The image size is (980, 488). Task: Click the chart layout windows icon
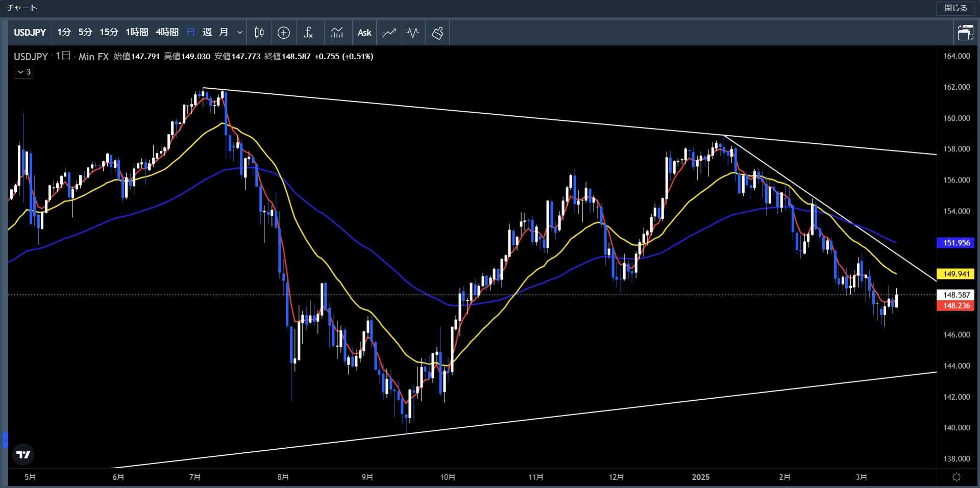pos(965,33)
